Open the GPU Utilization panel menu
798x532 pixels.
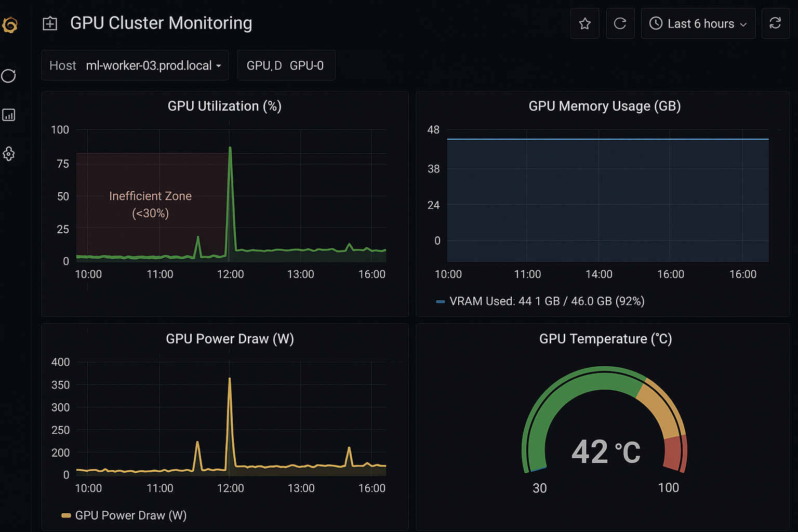224,105
